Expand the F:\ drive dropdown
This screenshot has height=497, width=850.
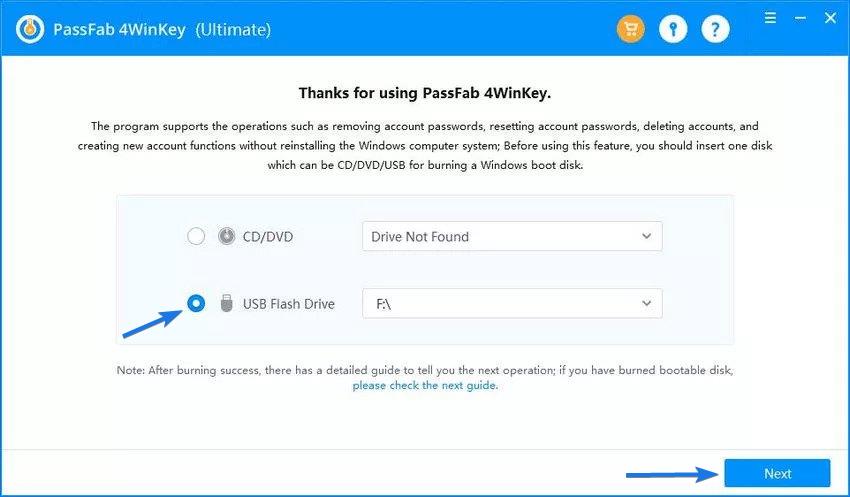tap(512, 304)
